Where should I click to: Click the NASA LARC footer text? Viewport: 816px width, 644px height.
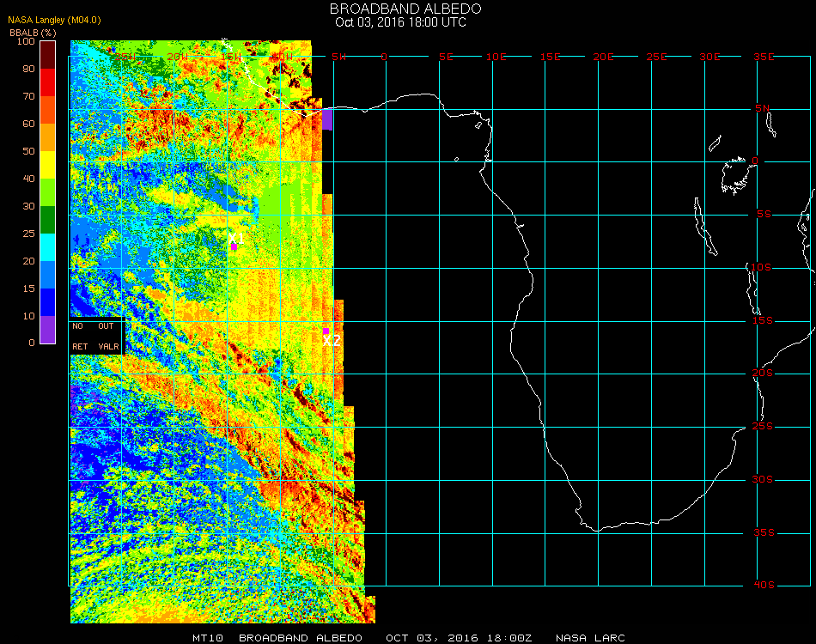[x=590, y=638]
